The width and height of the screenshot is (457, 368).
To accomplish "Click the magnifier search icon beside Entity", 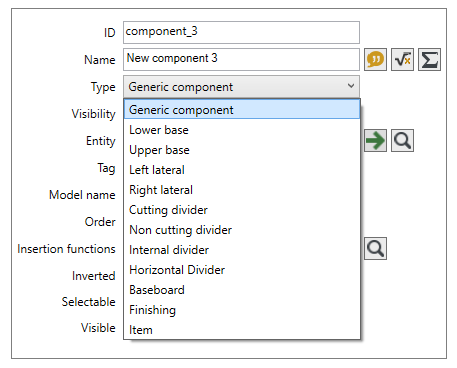I will 402,141.
